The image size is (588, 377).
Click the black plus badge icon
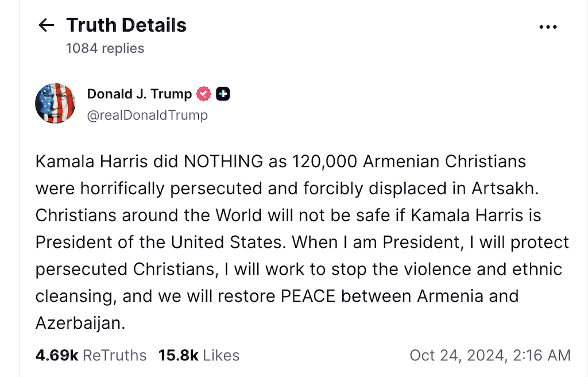[223, 94]
